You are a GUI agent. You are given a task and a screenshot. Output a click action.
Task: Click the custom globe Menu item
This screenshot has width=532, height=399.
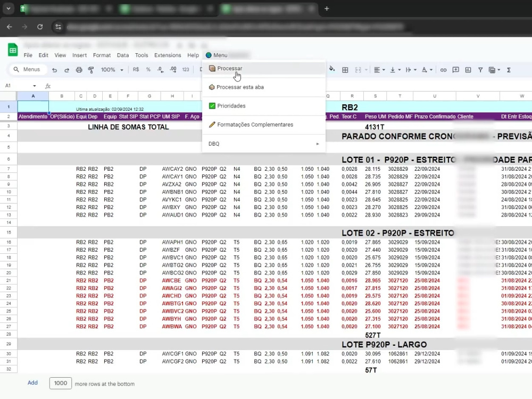(x=217, y=55)
